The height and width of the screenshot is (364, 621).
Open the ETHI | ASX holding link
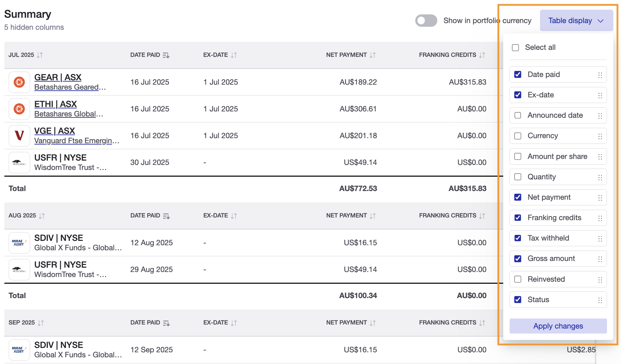[x=56, y=104]
